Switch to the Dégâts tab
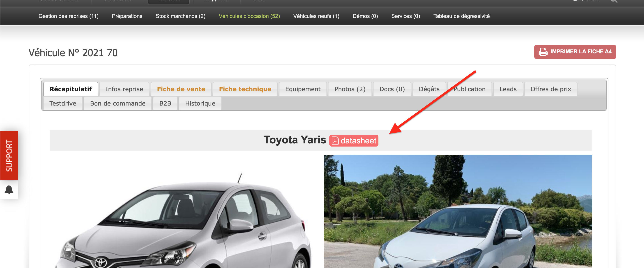Image resolution: width=644 pixels, height=268 pixels. pyautogui.click(x=429, y=89)
